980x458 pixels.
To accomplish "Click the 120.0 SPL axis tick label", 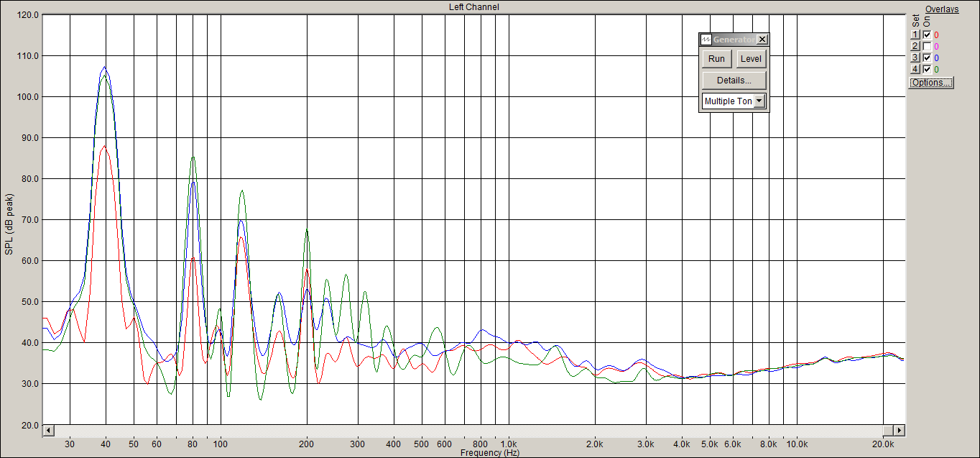I will click(27, 14).
